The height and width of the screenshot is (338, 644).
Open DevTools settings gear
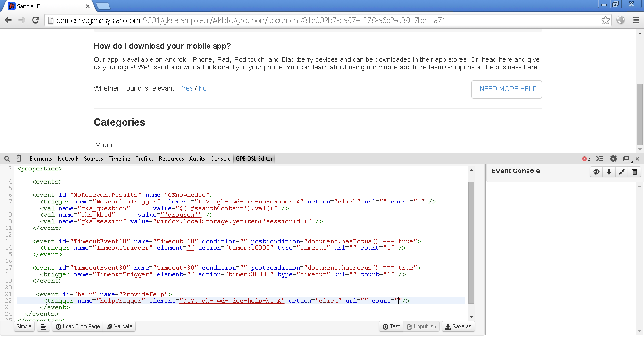tap(613, 159)
